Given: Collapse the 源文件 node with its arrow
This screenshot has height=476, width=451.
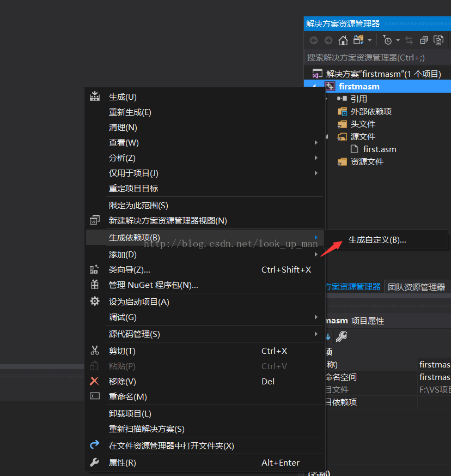Looking at the screenshot, I should (x=327, y=137).
